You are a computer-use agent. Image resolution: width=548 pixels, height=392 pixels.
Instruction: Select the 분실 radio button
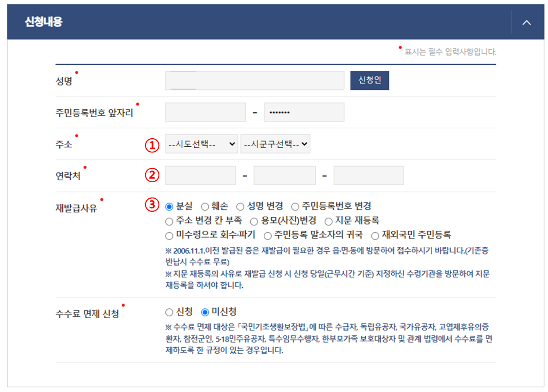169,207
